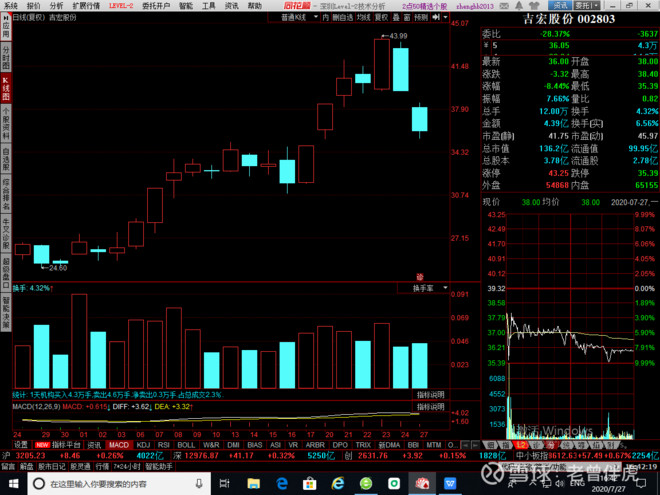
Task: Select the TRIX indicator tab
Action: (x=363, y=445)
